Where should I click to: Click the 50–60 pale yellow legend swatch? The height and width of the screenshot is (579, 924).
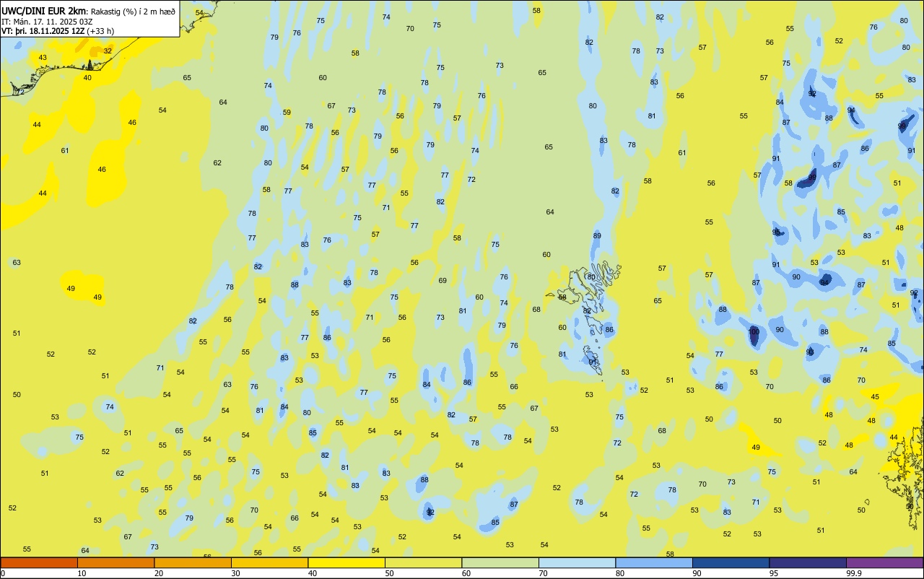[x=423, y=562]
